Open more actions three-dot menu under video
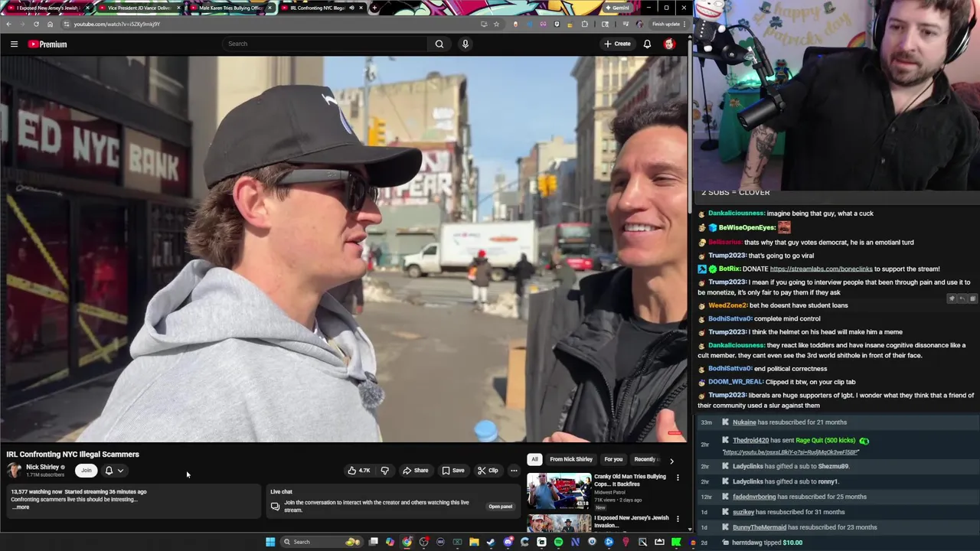 (514, 471)
